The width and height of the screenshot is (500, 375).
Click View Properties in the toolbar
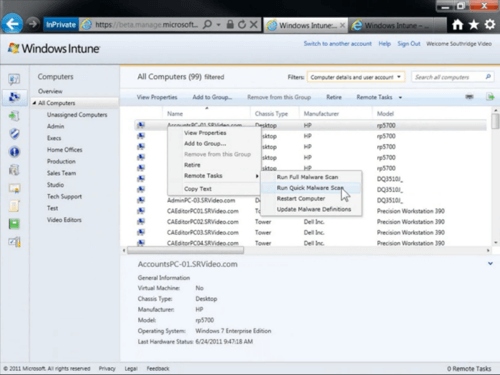point(157,97)
